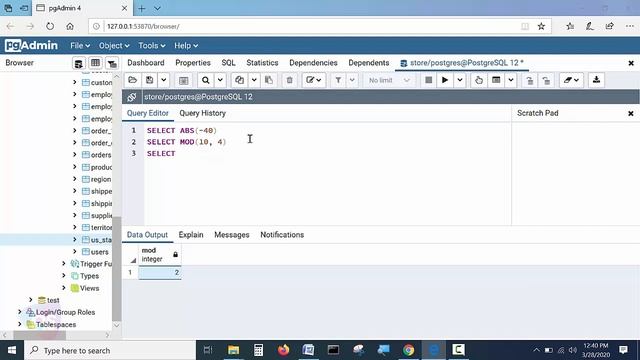Open the No limit rows dropdown
The height and width of the screenshot is (360, 640).
(x=389, y=80)
